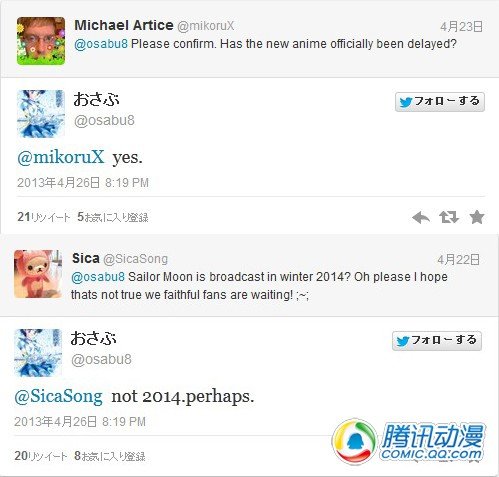View the 5 favorites count
Image resolution: width=499 pixels, height=477 pixels.
pos(113,217)
